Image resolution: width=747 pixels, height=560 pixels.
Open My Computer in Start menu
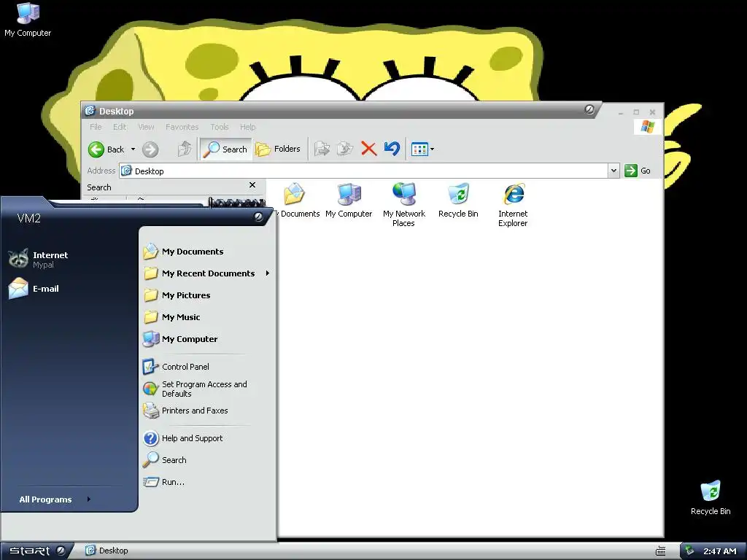click(180, 339)
